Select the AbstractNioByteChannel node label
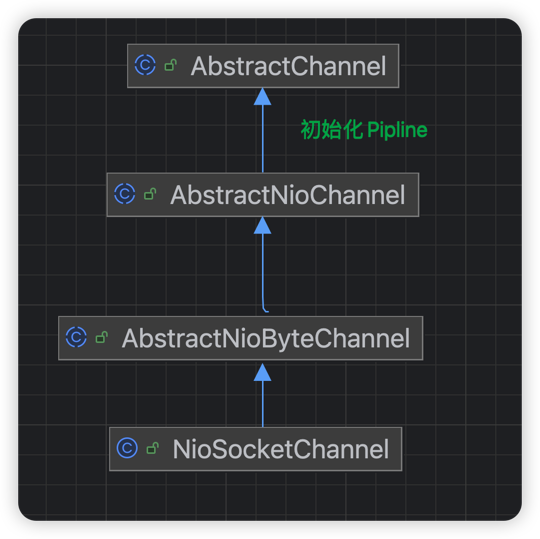 (266, 338)
